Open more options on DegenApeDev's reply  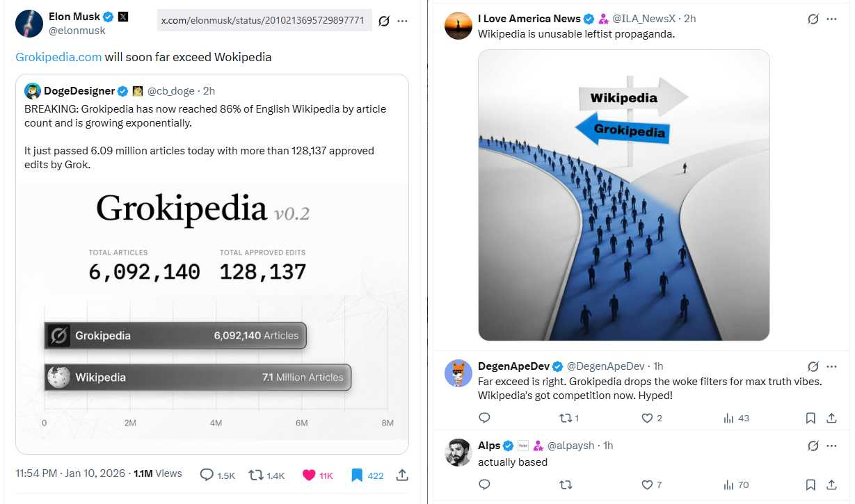(831, 366)
